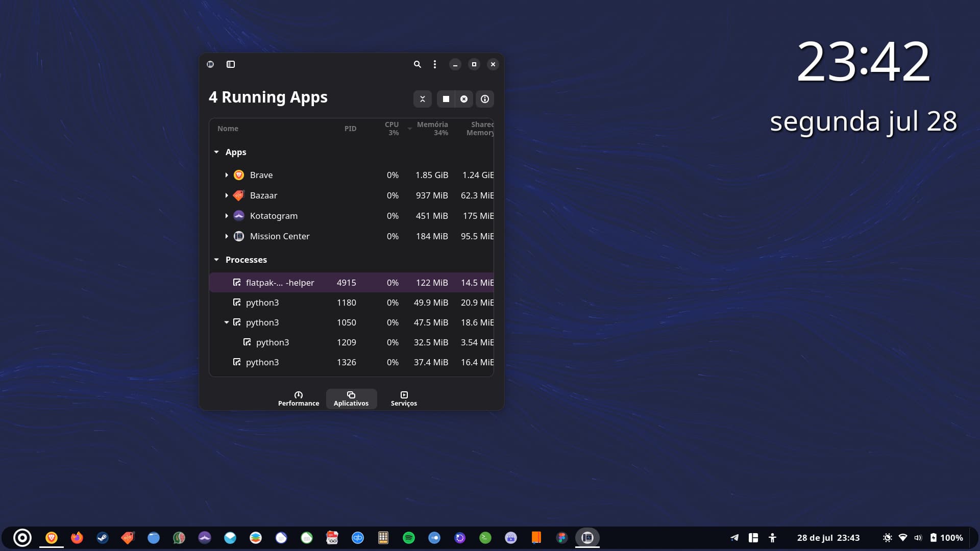Switch to the Serviços tab
980x551 pixels.
click(404, 398)
